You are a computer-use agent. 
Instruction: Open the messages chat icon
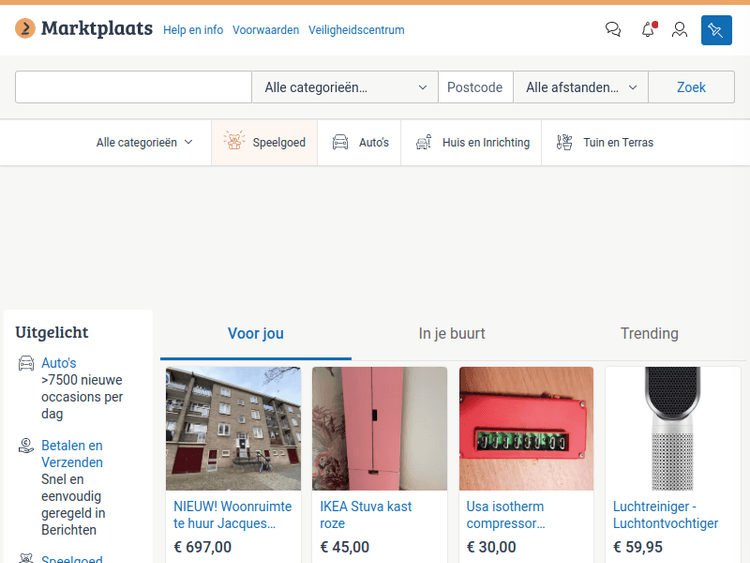613,30
